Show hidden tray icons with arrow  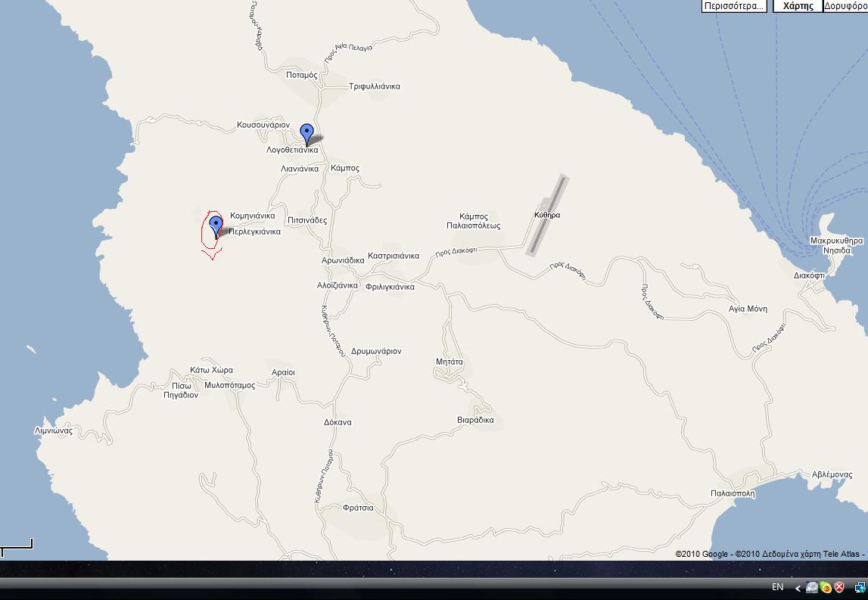797,588
